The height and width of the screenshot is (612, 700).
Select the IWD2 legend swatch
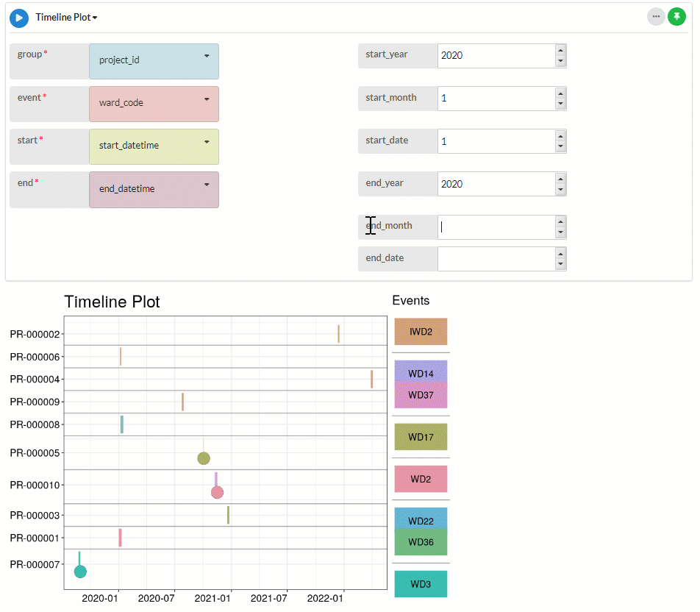(420, 331)
